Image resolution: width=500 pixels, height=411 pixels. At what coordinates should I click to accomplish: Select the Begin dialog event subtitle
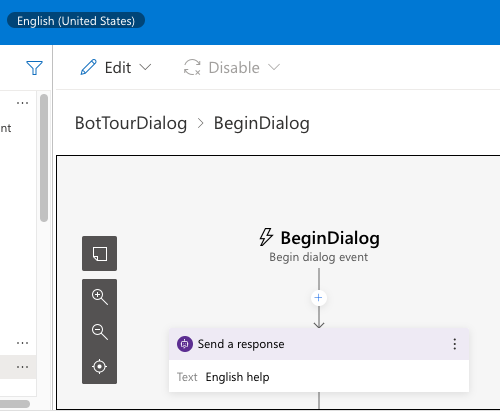(x=319, y=257)
